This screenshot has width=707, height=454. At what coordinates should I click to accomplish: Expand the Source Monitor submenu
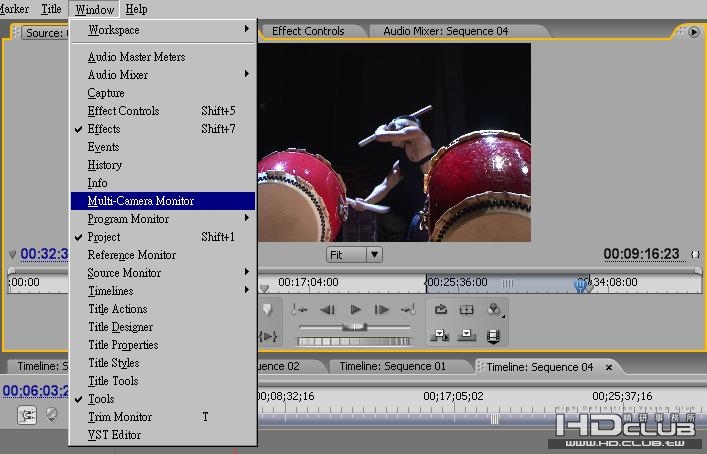[x=163, y=273]
